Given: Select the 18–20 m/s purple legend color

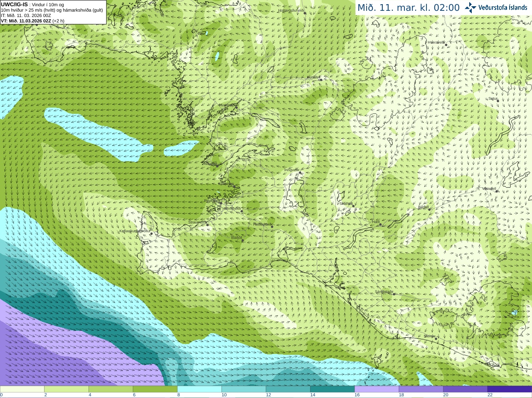Looking at the screenshot, I should (x=421, y=389).
